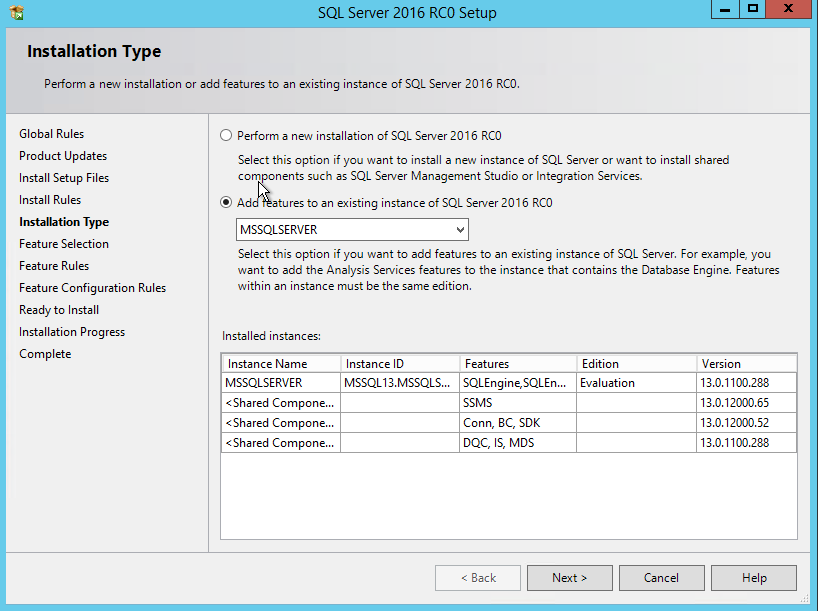Screen dimensions: 818x611
Task: Select Ready to Install step
Action: [x=59, y=310]
